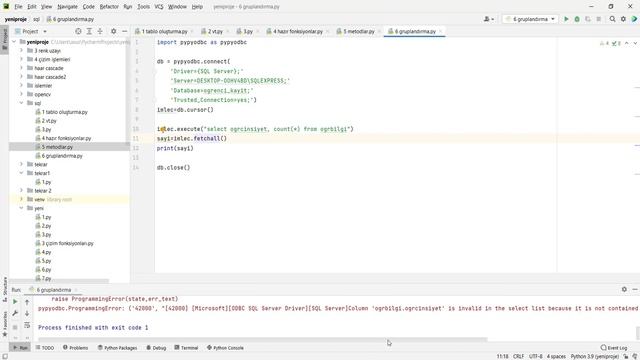Screen dimensions: 640x360
Task: Click the 4 spaces indent indicator
Action: tap(556, 356)
